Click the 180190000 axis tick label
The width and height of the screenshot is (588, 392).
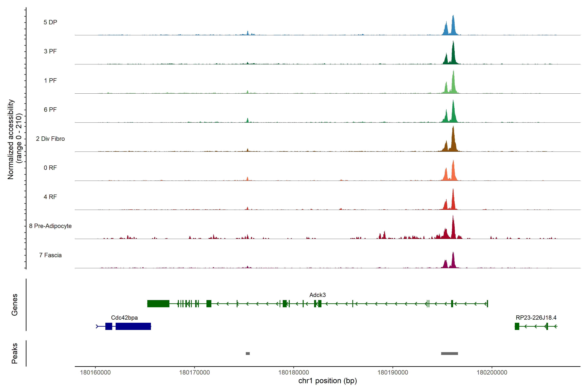393,372
